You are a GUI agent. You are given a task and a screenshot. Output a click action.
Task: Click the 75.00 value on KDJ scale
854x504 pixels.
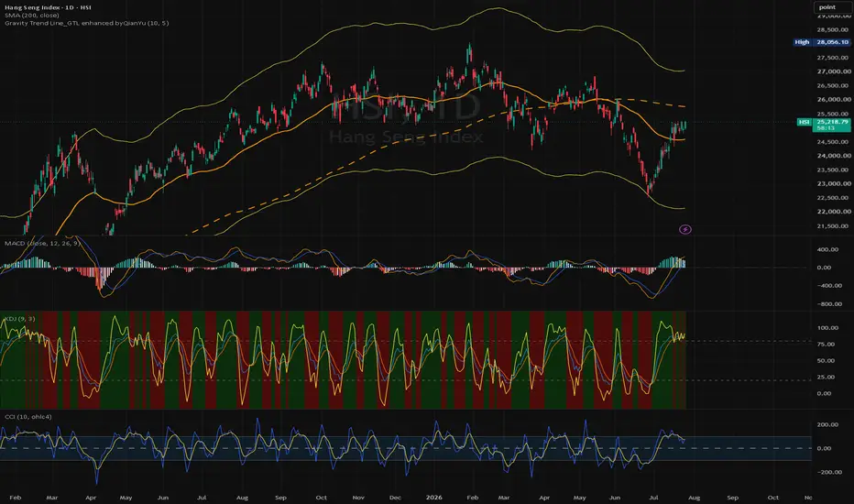tap(824, 345)
